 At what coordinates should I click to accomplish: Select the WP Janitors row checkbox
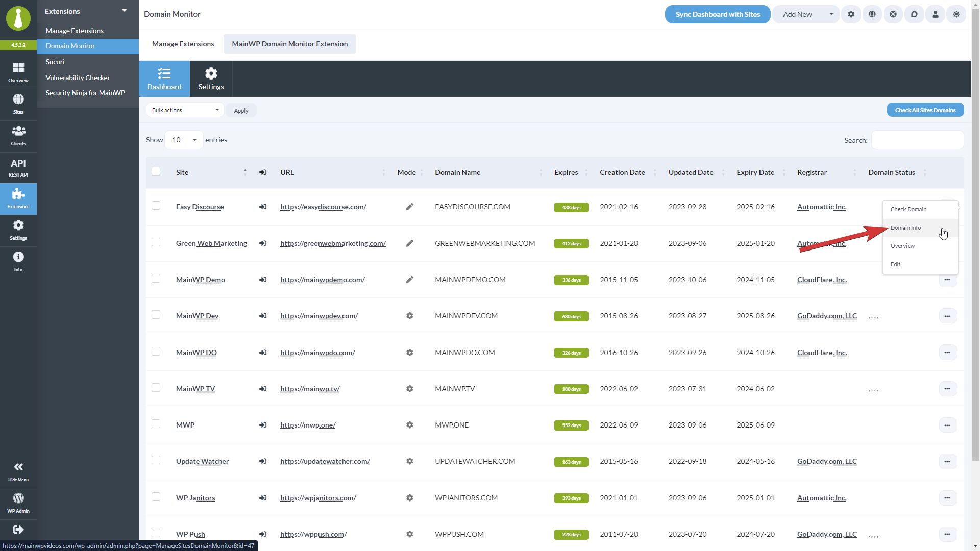tap(156, 496)
